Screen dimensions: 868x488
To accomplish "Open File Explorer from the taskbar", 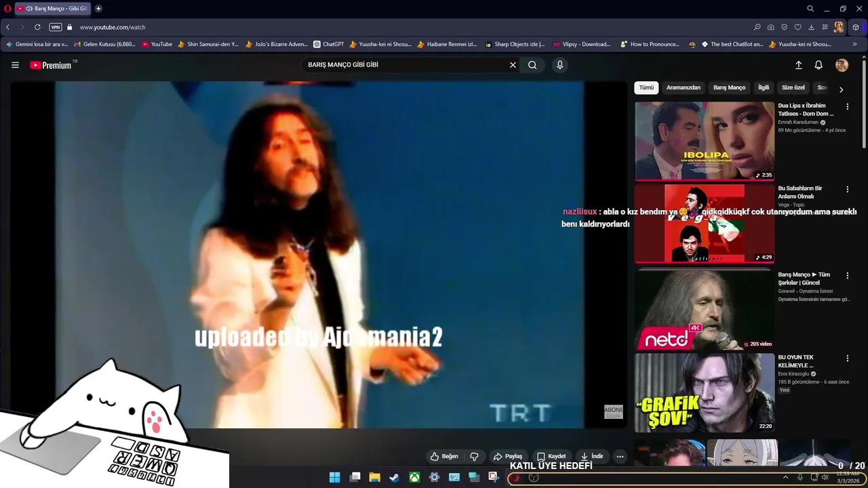I will click(x=374, y=477).
